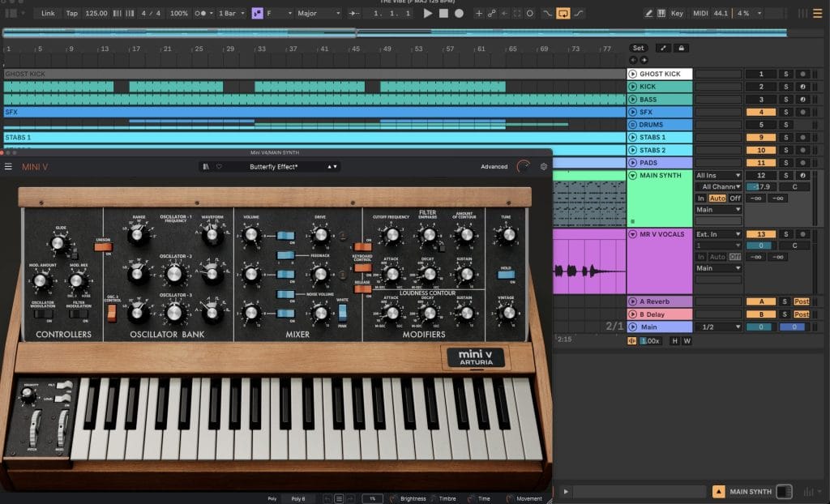Click the Key mapping mode button

tap(677, 13)
